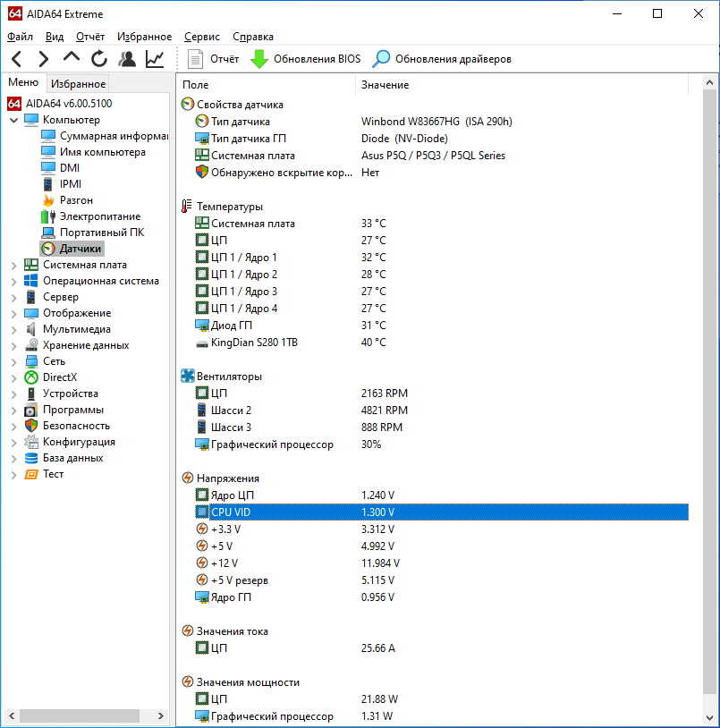The image size is (720, 728).
Task: Click the Вентиляторы fan section icon
Action: pos(188,376)
